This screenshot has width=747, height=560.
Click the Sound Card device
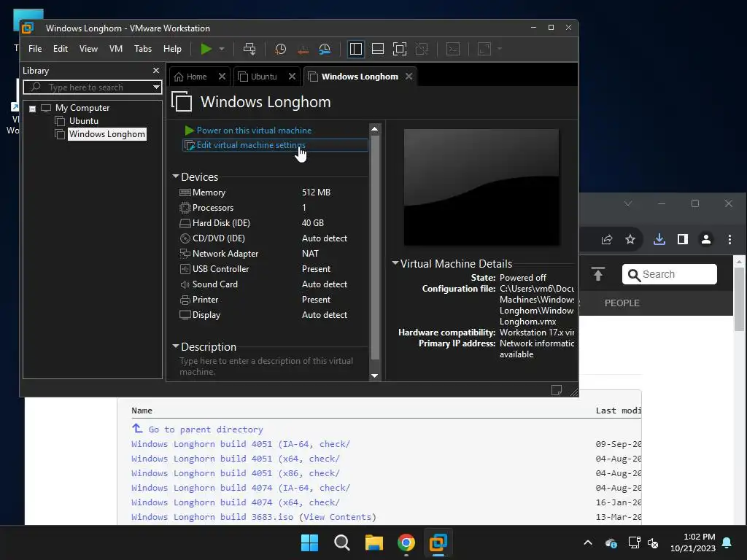tap(273, 284)
